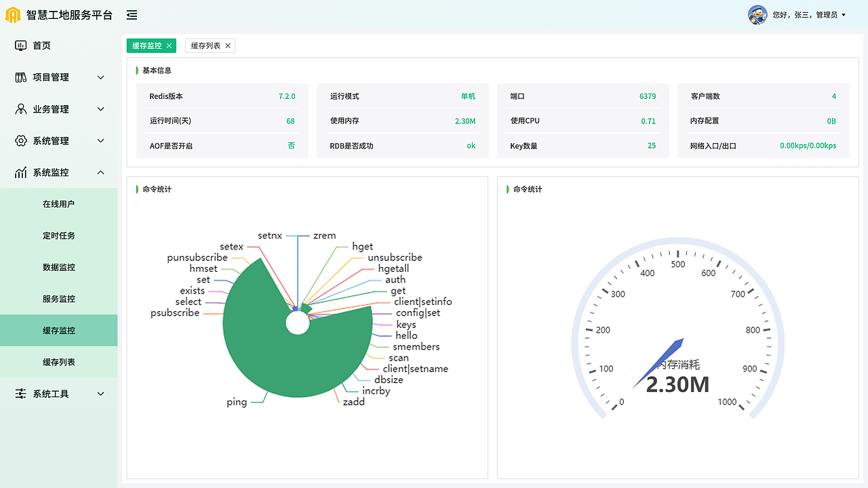
Task: Click the psubscribe label in chart
Action: coord(175,312)
